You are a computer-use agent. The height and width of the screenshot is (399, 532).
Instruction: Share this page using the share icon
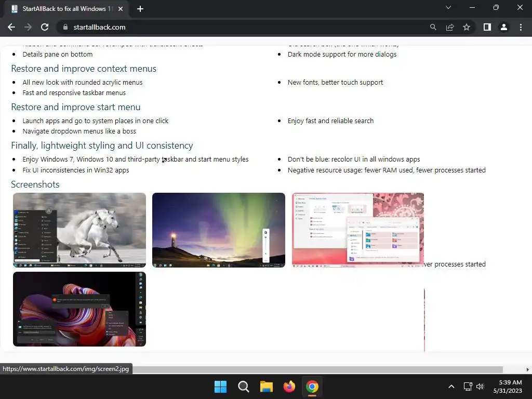450,27
